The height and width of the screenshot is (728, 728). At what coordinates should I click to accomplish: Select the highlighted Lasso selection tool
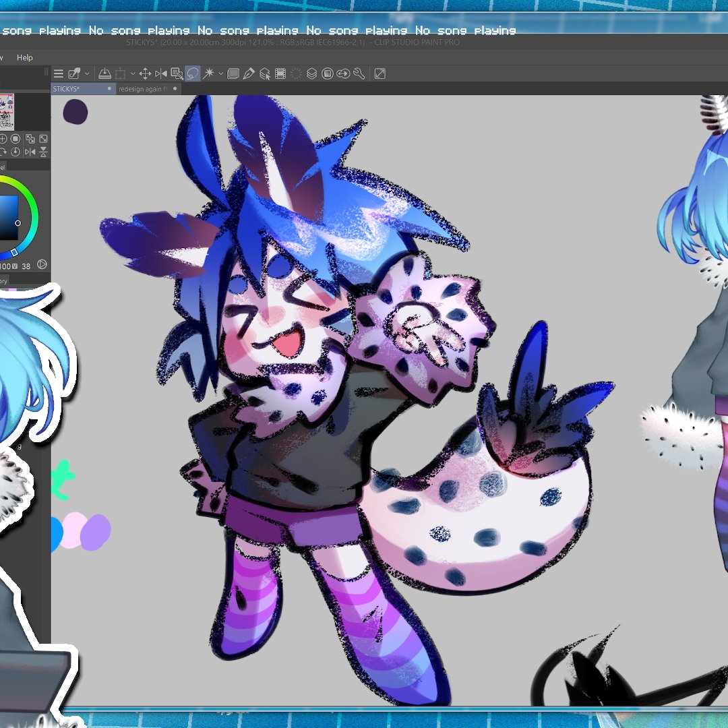(x=193, y=74)
